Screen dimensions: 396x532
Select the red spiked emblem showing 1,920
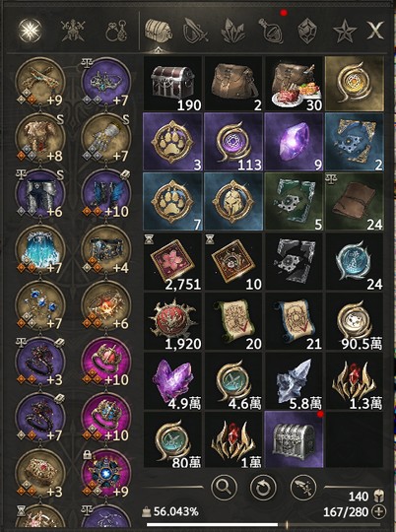(172, 321)
